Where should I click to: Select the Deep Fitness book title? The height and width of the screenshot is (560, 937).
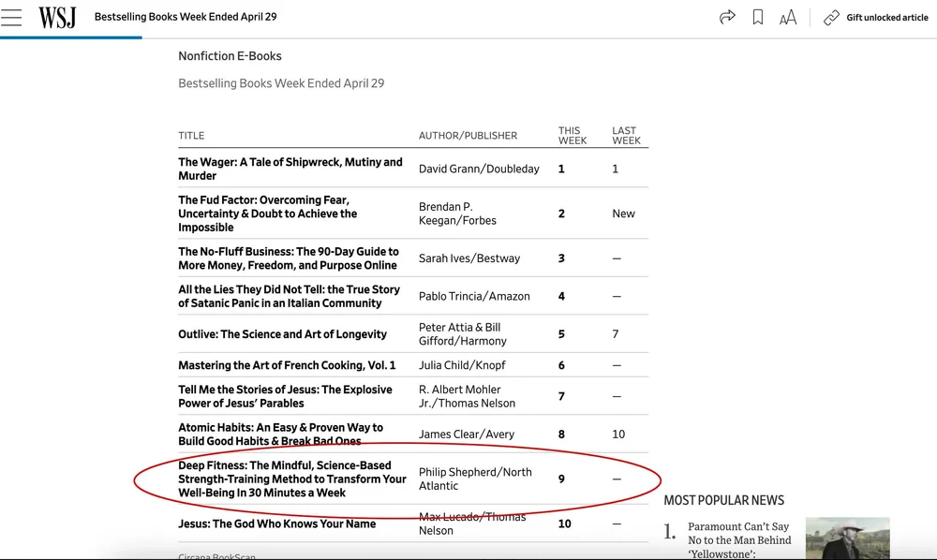(292, 479)
